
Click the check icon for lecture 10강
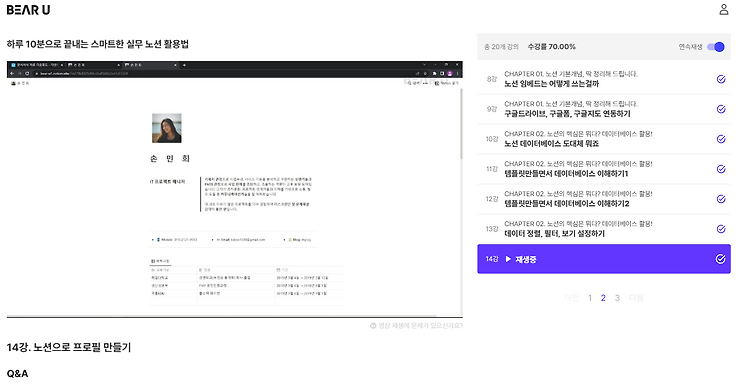point(721,139)
